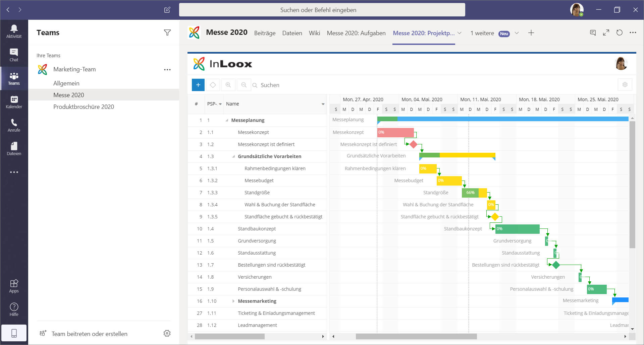The height and width of the screenshot is (345, 644).
Task: Select Ticketing & Einladungsmanagement row
Action: click(x=257, y=313)
